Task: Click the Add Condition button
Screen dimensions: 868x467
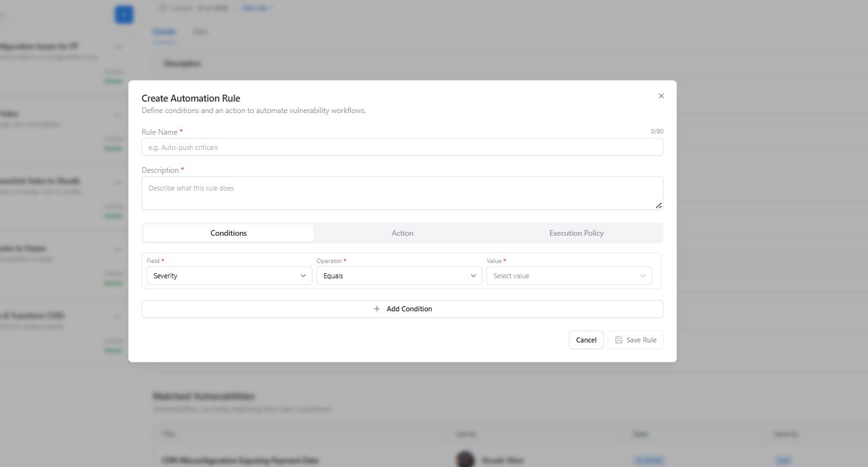Action: pos(402,309)
